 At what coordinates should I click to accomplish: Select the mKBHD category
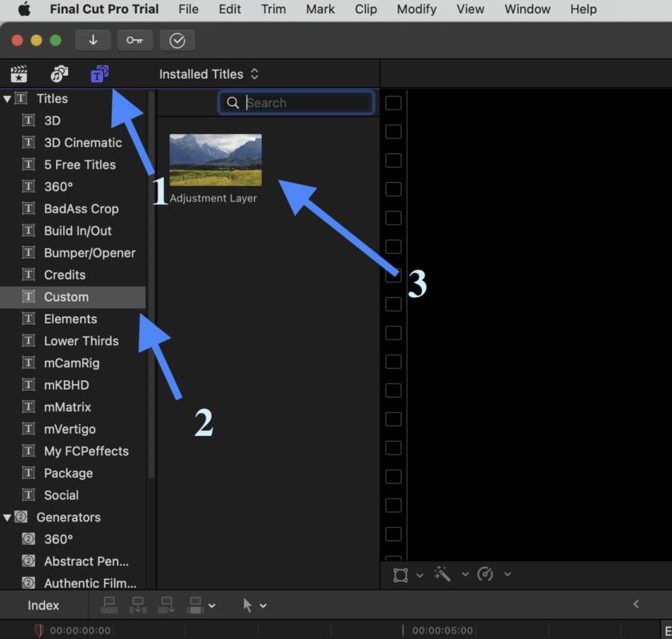point(73,385)
